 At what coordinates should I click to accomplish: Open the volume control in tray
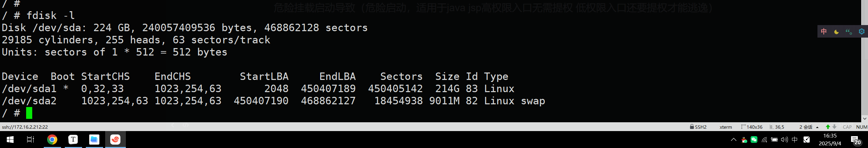coord(784,140)
